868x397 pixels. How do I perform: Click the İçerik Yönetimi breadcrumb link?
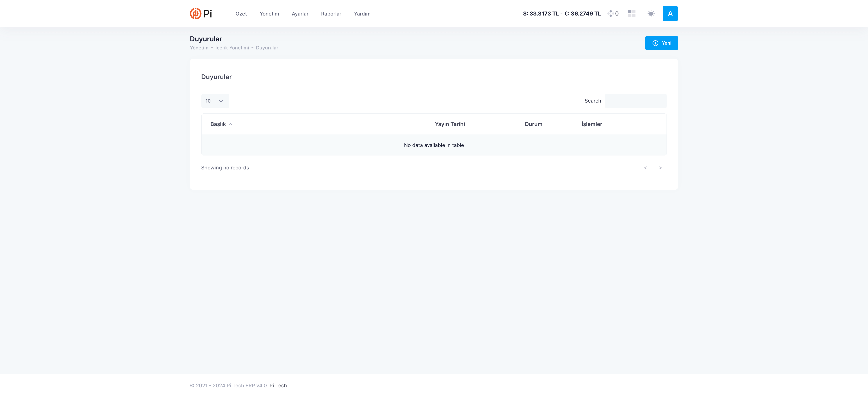coord(232,48)
